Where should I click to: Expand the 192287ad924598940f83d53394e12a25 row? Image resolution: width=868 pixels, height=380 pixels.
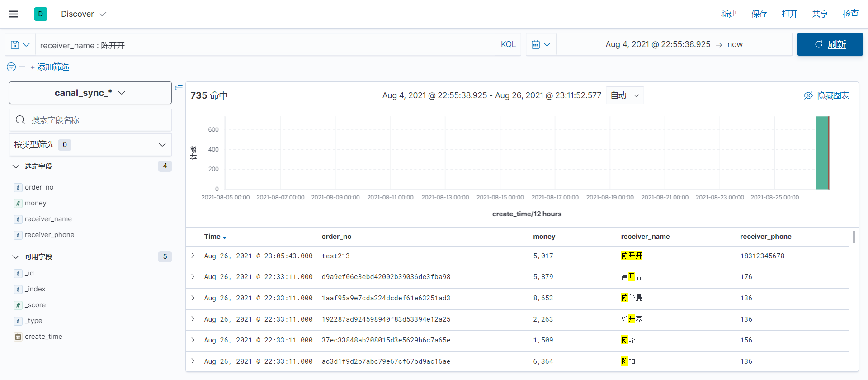[x=193, y=319]
